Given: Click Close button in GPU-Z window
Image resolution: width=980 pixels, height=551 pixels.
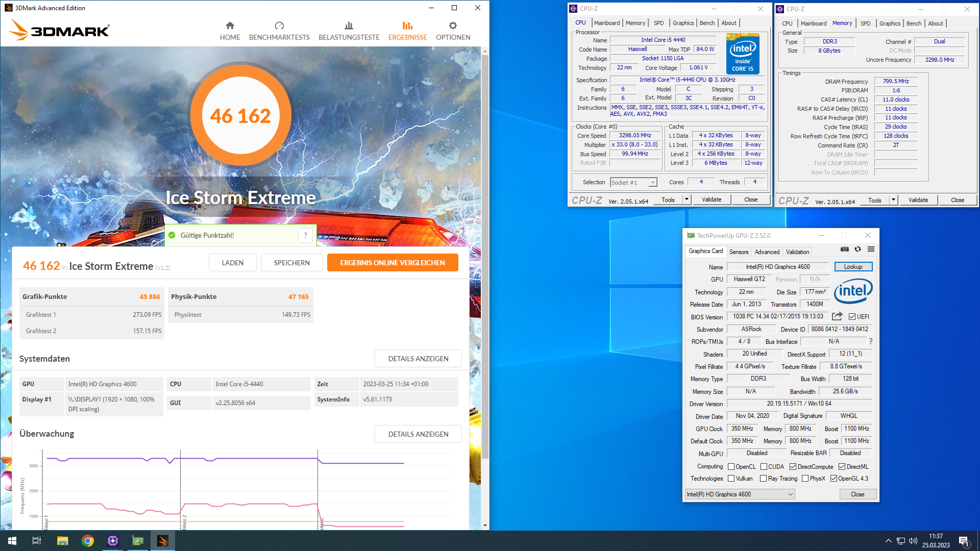Looking at the screenshot, I should tap(857, 494).
